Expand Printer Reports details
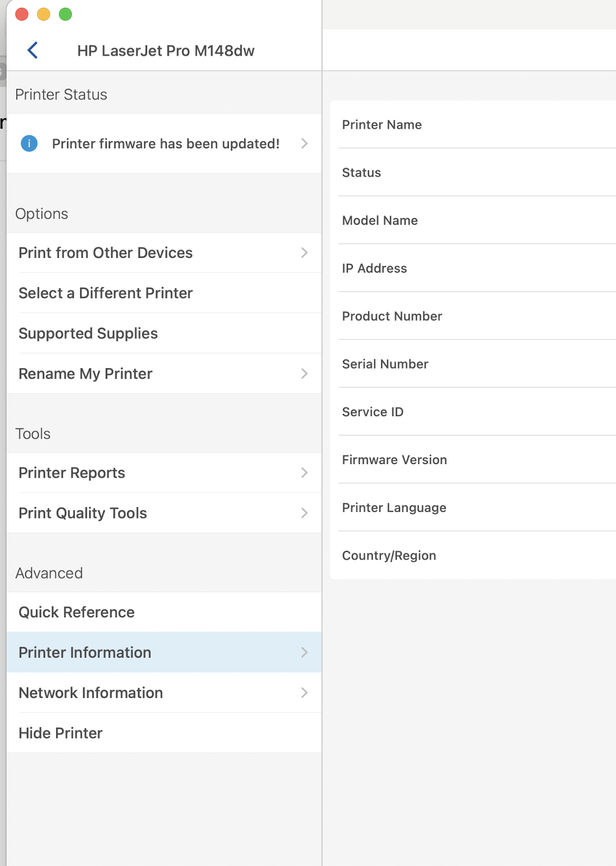Screen dimensions: 616x866 tap(304, 473)
